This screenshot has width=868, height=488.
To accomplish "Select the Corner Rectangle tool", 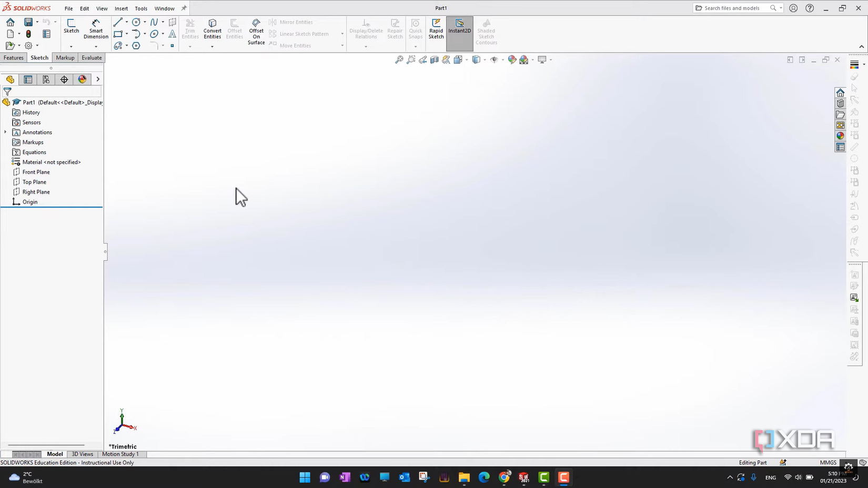I will 118,34.
